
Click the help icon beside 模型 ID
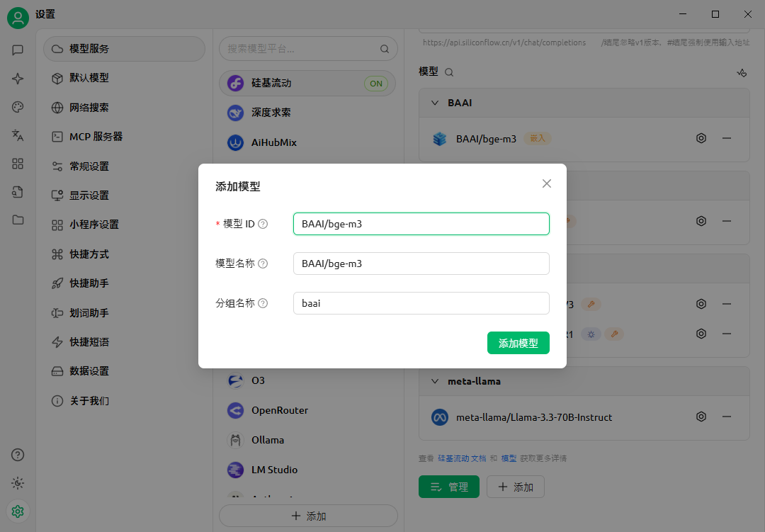coord(263,224)
